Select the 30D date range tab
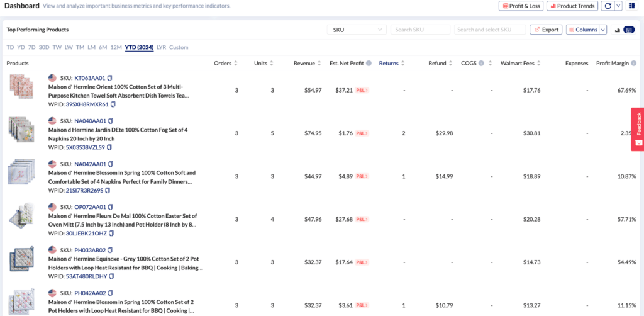This screenshot has width=644, height=316. click(x=44, y=47)
